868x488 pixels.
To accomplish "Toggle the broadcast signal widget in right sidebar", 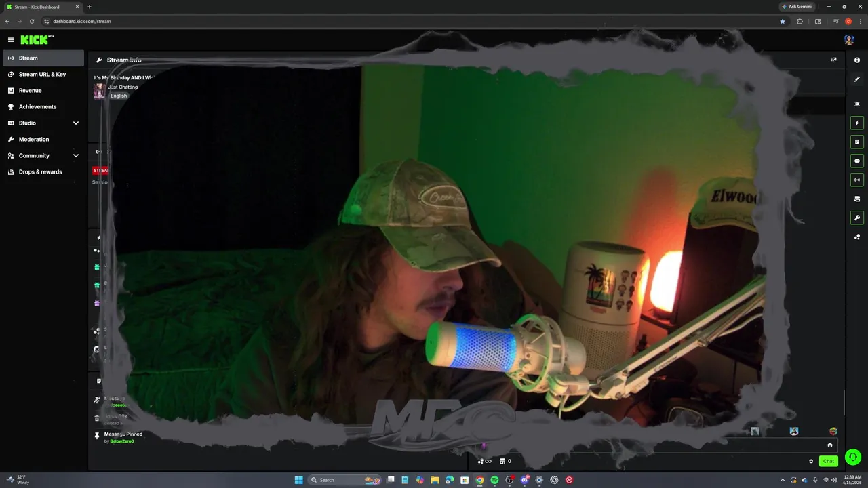I will 857,180.
